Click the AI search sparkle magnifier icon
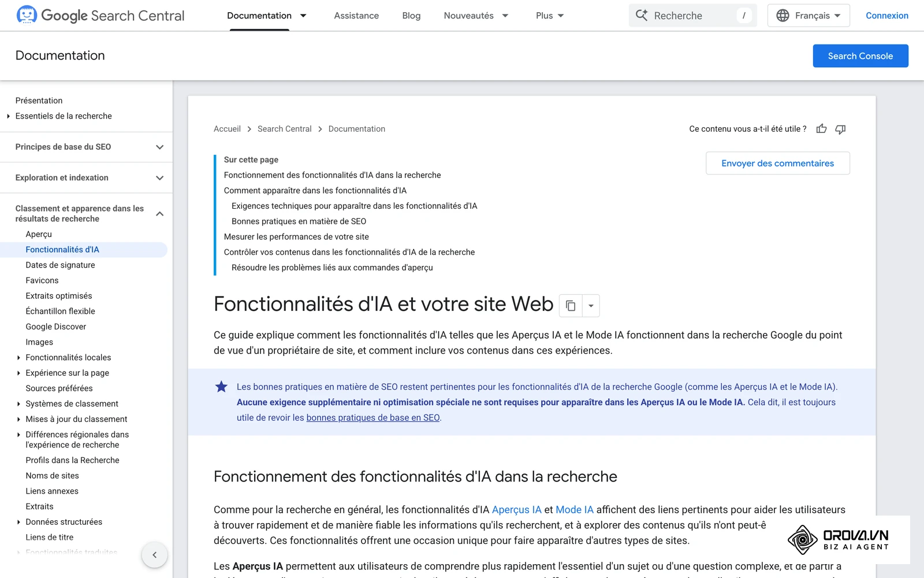924x578 pixels. click(642, 16)
